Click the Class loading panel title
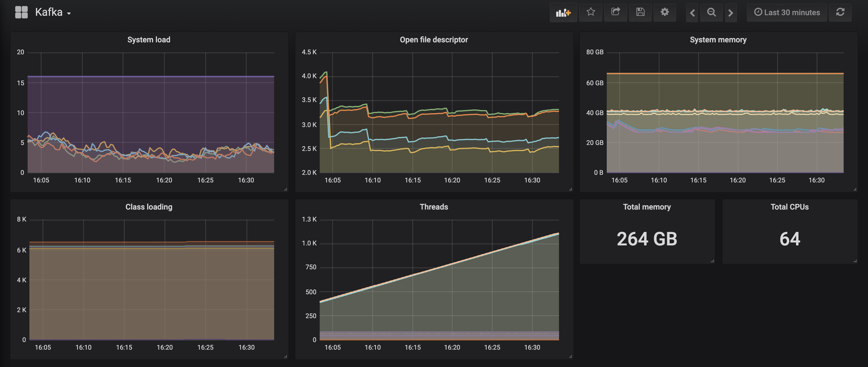This screenshot has height=367, width=868. coord(149,207)
